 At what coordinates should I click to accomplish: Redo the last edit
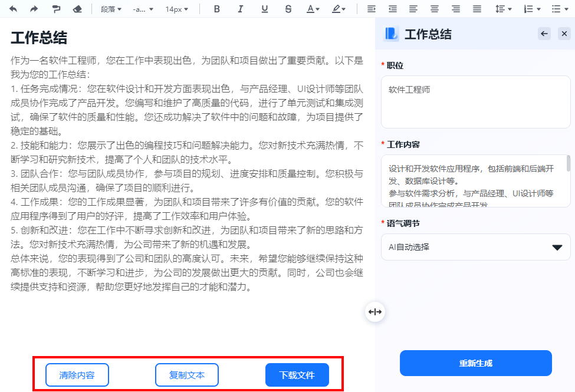point(35,9)
